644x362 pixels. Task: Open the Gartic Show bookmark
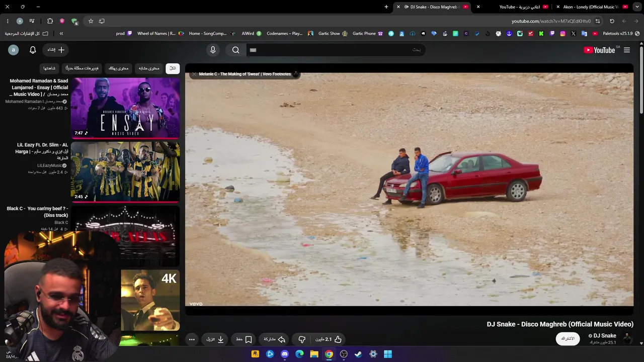point(333,34)
